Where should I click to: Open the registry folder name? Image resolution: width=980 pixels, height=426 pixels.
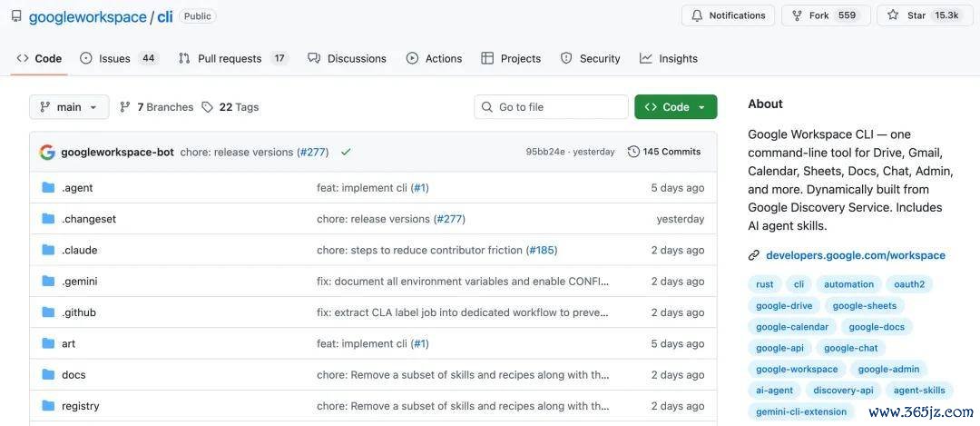(x=81, y=406)
